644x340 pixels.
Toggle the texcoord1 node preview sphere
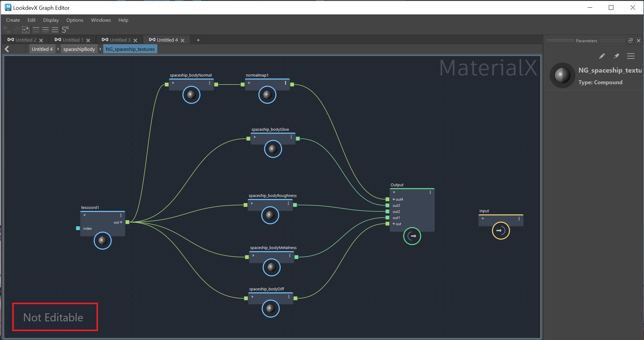(x=103, y=241)
